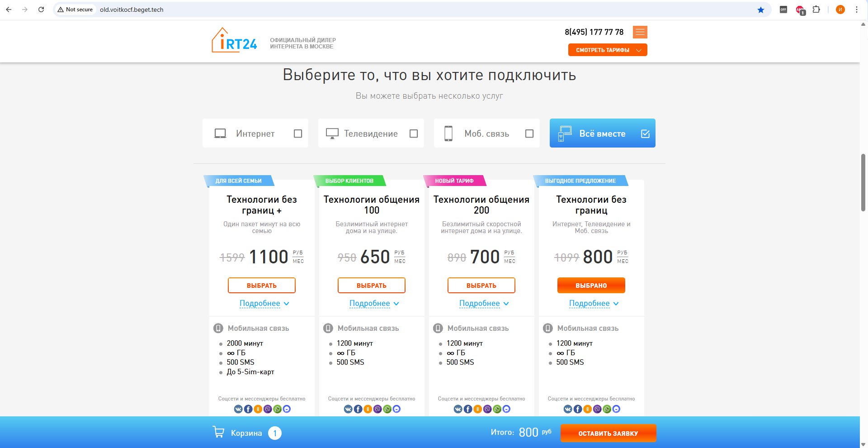
Task: Click the orange profile avatar
Action: pos(840,10)
